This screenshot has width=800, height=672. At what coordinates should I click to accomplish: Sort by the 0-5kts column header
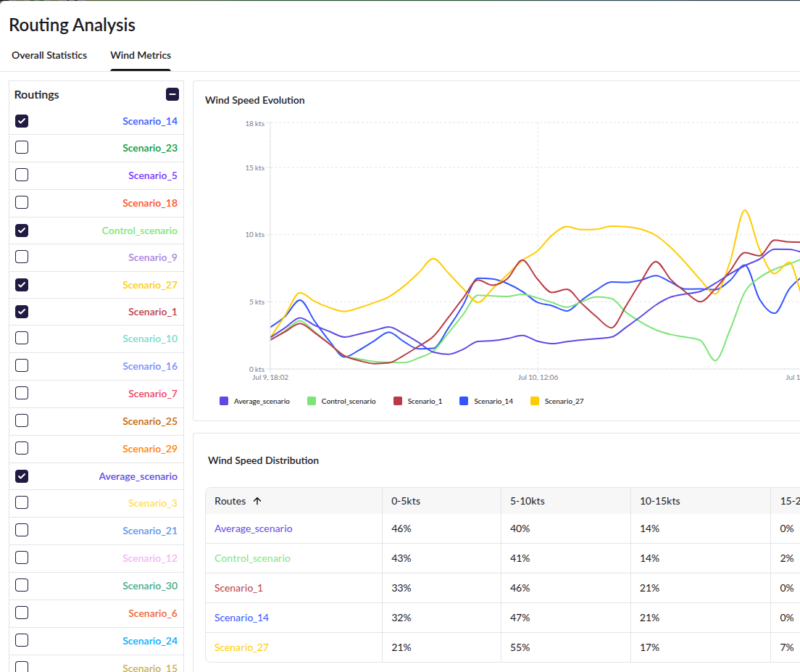coord(406,501)
